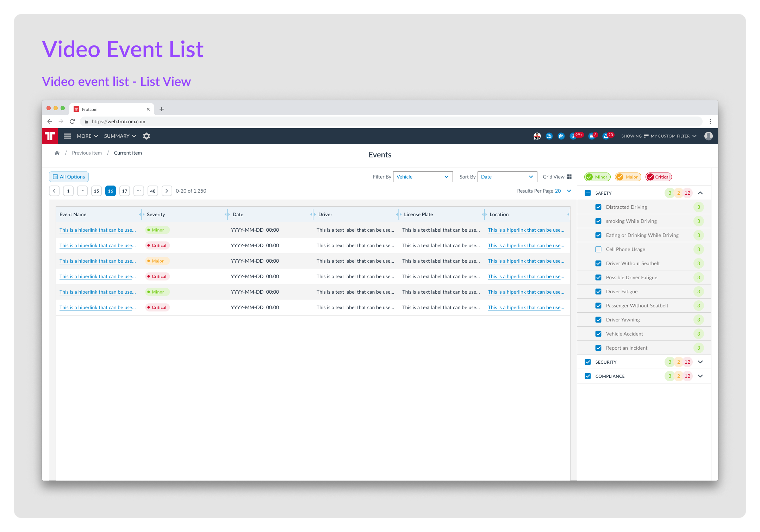Open the Filter By Vehicle dropdown
This screenshot has height=532, width=760.
tap(423, 177)
